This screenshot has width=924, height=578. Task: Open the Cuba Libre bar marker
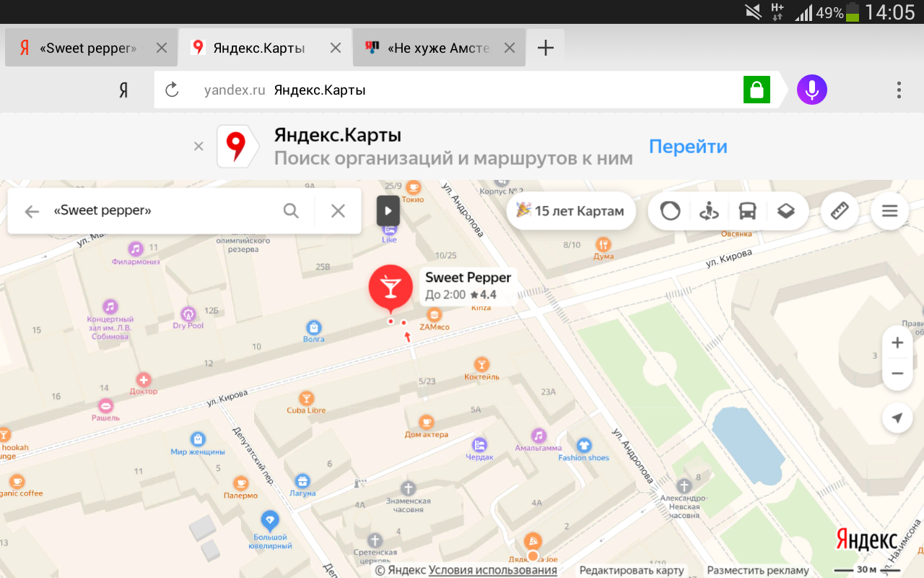pyautogui.click(x=306, y=398)
